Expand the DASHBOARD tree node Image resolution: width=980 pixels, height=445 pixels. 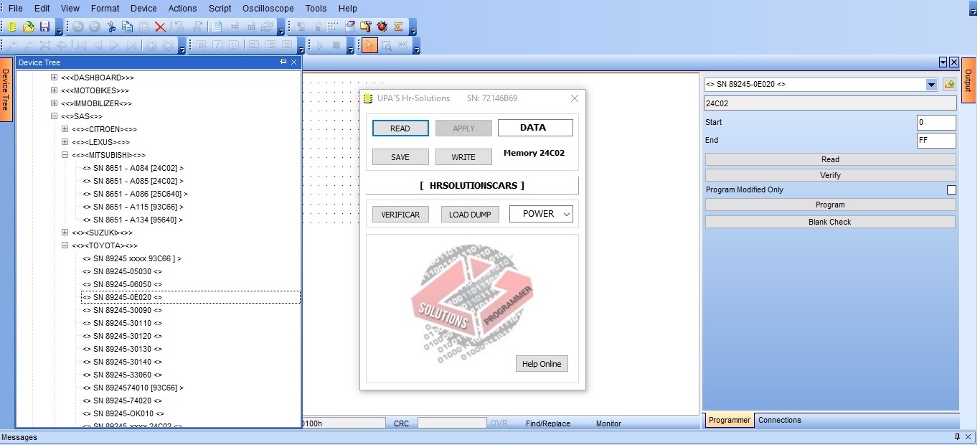tap(55, 78)
